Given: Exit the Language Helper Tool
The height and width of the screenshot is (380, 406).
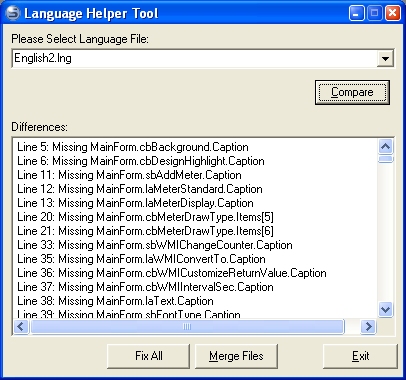Looking at the screenshot, I should click(360, 356).
